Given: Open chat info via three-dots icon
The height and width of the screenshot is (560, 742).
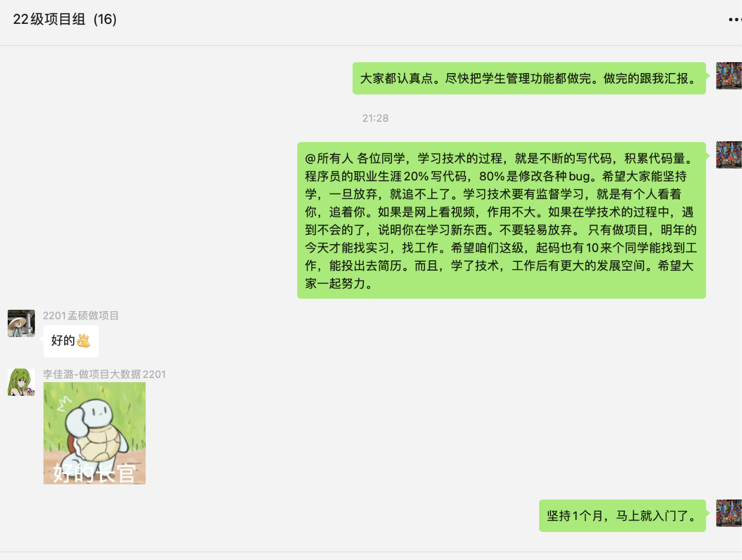Looking at the screenshot, I should click(735, 20).
